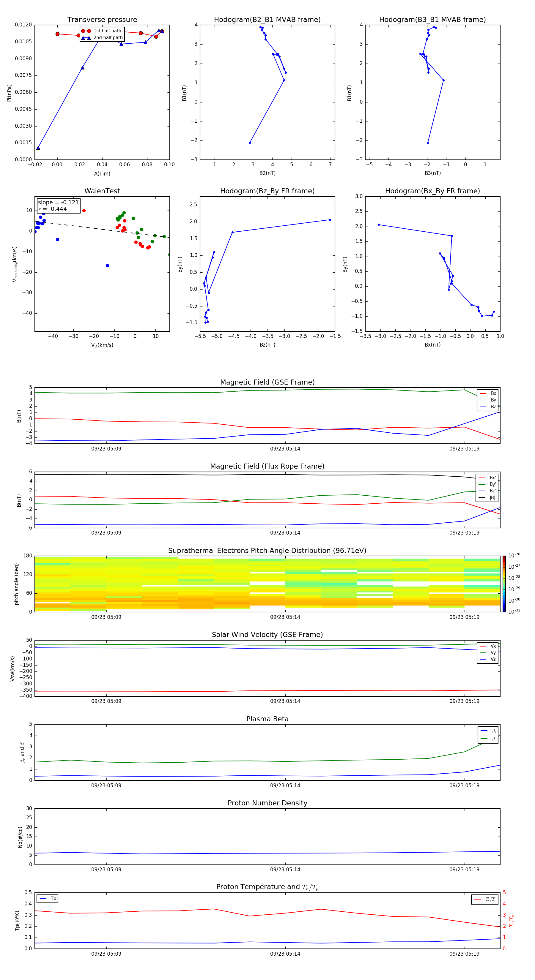This screenshot has height=980, width=535.
Task: Click the 'Bz' legend entry in GSE plot
Action: (x=488, y=407)
